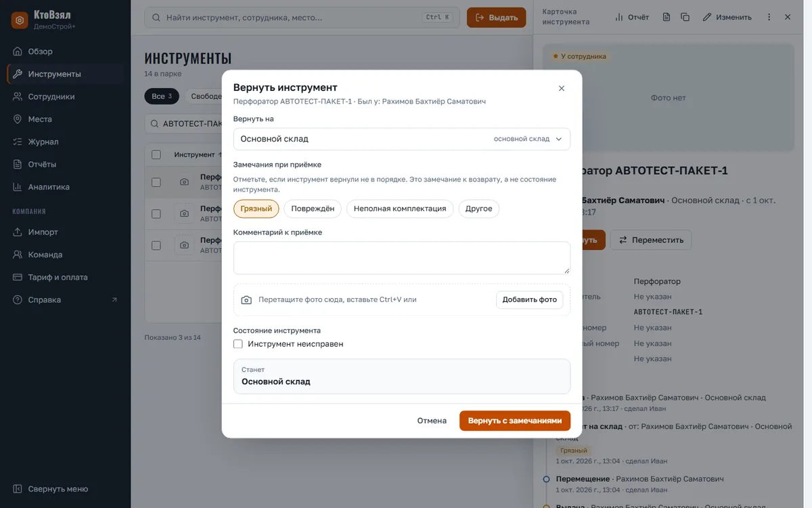Click the search field Найти инструмент
The image size is (812, 508).
click(x=302, y=18)
